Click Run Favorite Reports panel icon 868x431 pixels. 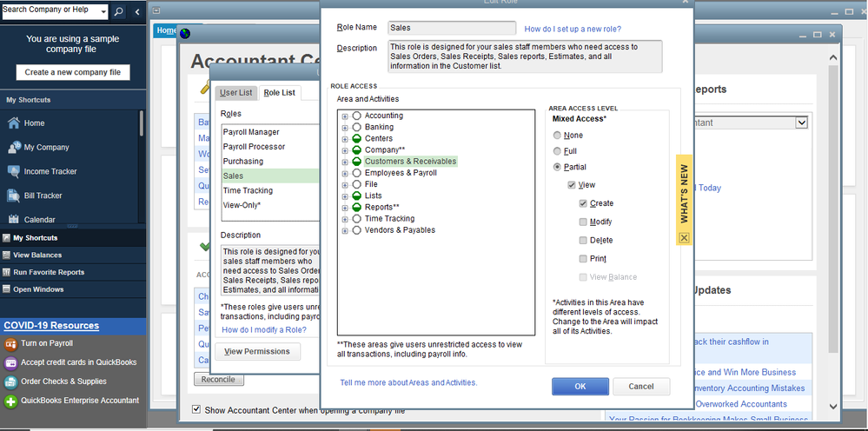pyautogui.click(x=7, y=272)
